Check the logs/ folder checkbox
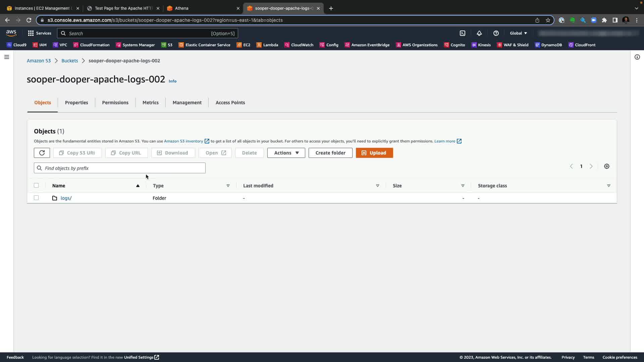This screenshot has width=644, height=362. [36, 198]
